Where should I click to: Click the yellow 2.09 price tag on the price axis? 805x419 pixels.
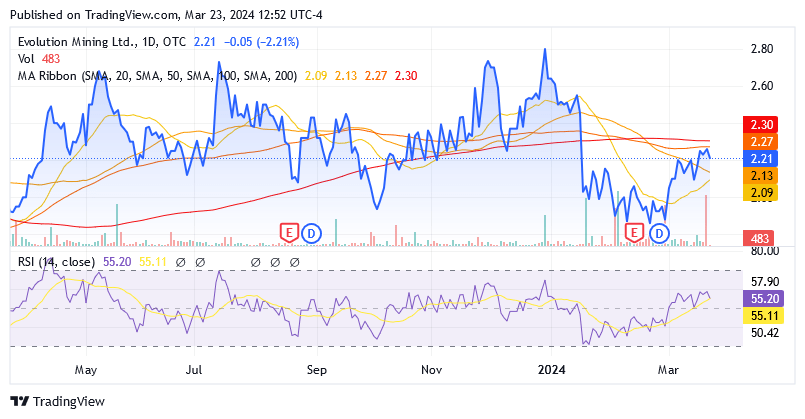click(x=761, y=193)
